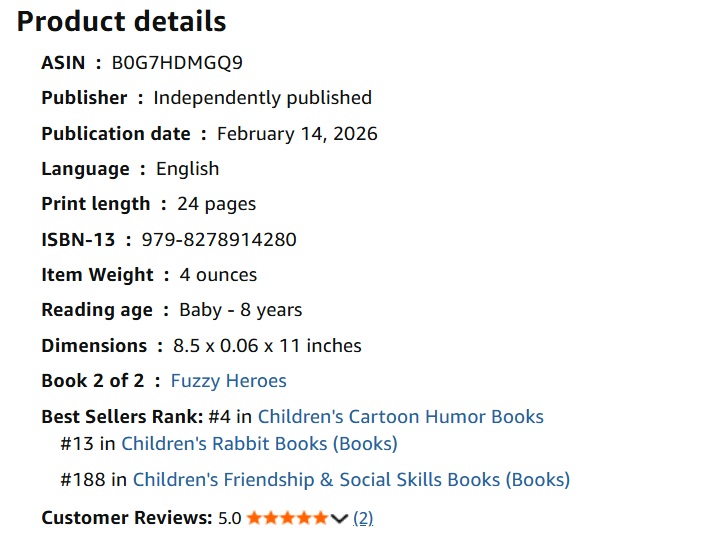
Task: Open the Fuzzy Heroes series link
Action: (x=228, y=381)
